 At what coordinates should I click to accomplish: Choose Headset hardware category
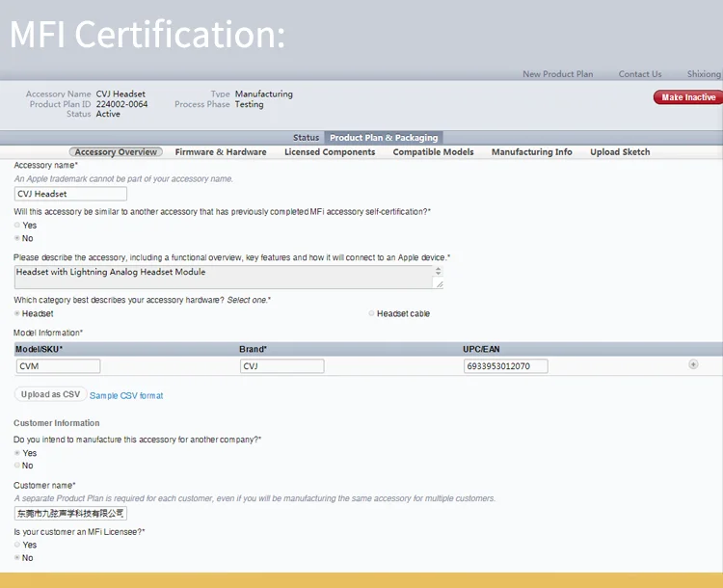click(x=17, y=313)
